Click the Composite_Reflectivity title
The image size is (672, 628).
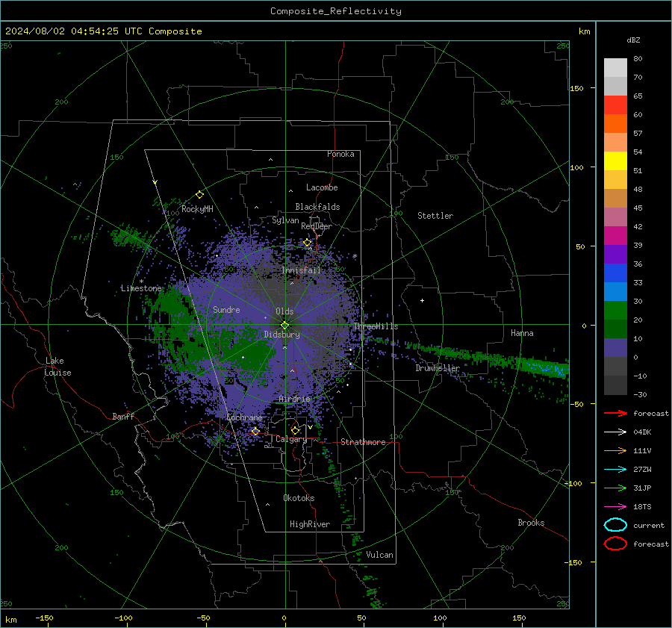336,11
